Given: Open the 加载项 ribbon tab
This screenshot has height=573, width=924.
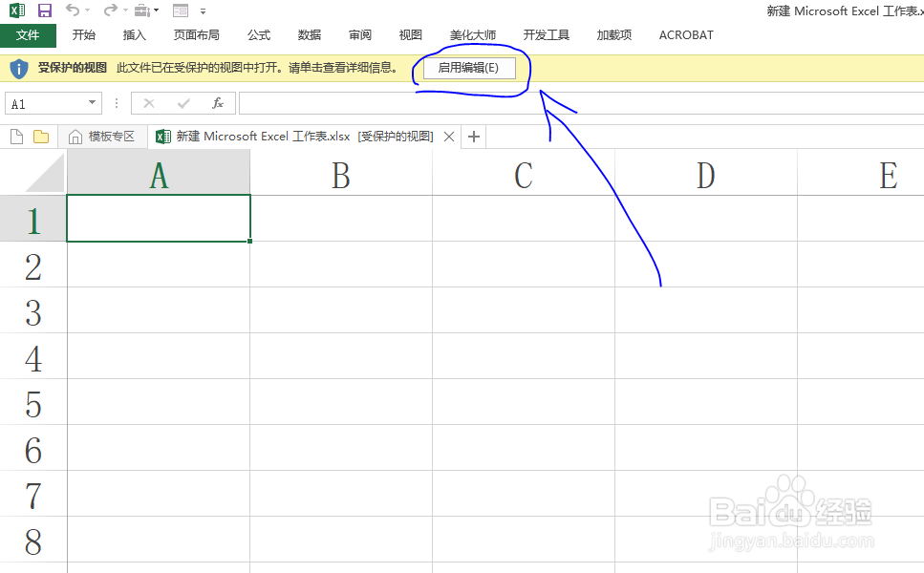Looking at the screenshot, I should (x=614, y=35).
